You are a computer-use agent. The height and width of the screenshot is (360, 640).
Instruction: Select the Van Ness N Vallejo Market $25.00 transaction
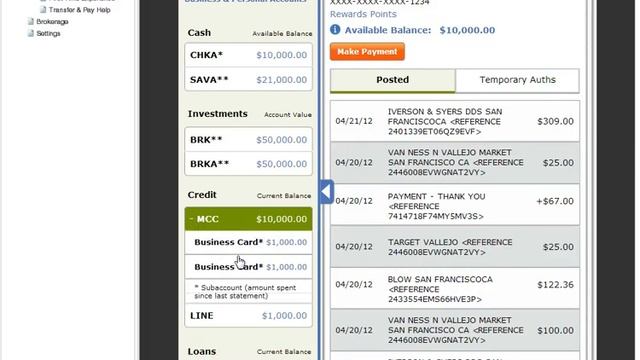click(x=455, y=162)
